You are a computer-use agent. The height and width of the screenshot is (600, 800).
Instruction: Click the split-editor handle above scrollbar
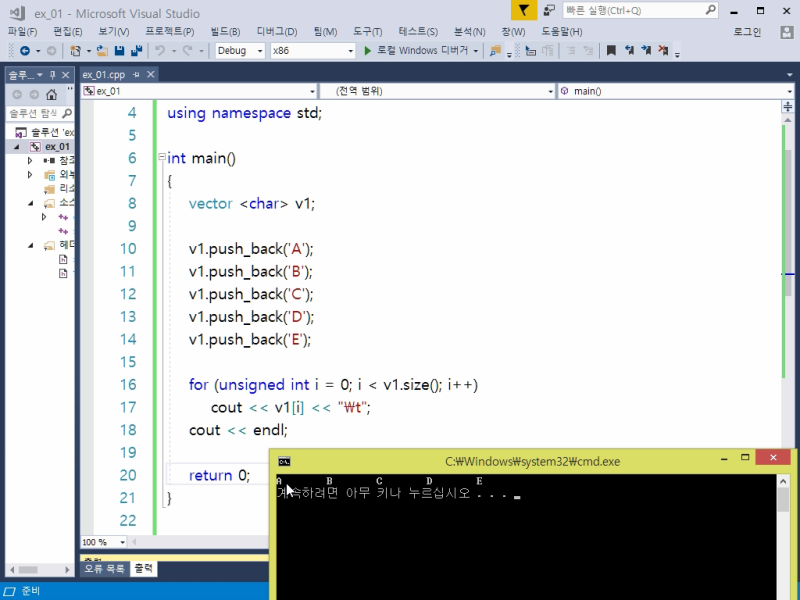788,106
